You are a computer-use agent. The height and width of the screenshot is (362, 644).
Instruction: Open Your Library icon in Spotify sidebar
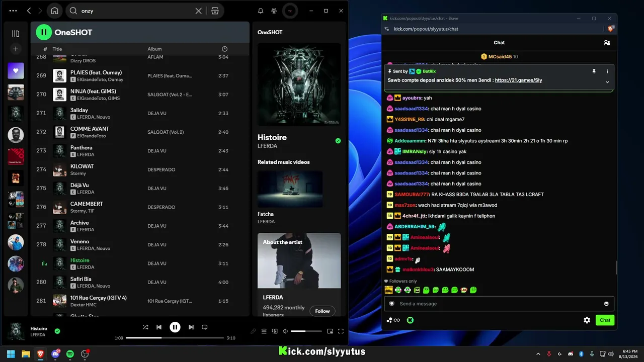coord(16,34)
